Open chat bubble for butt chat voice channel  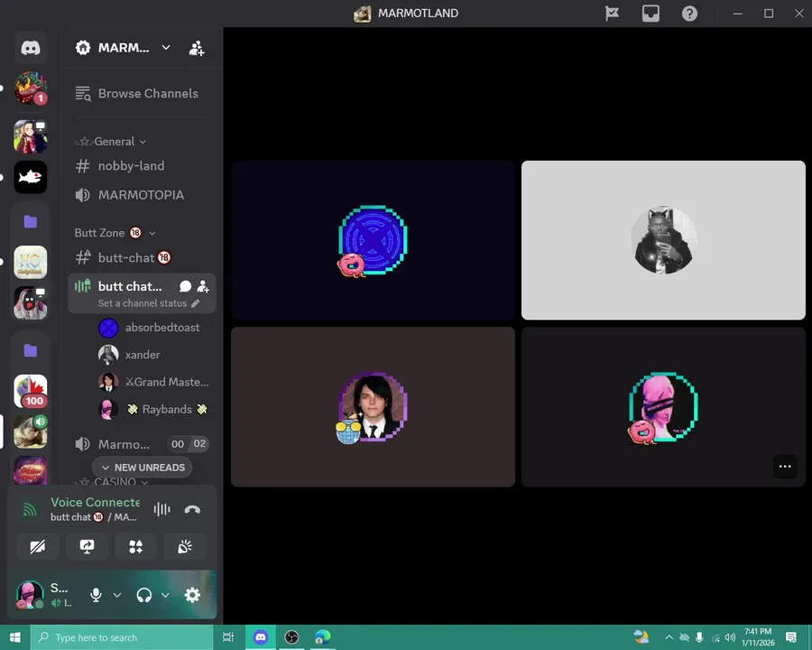point(185,286)
